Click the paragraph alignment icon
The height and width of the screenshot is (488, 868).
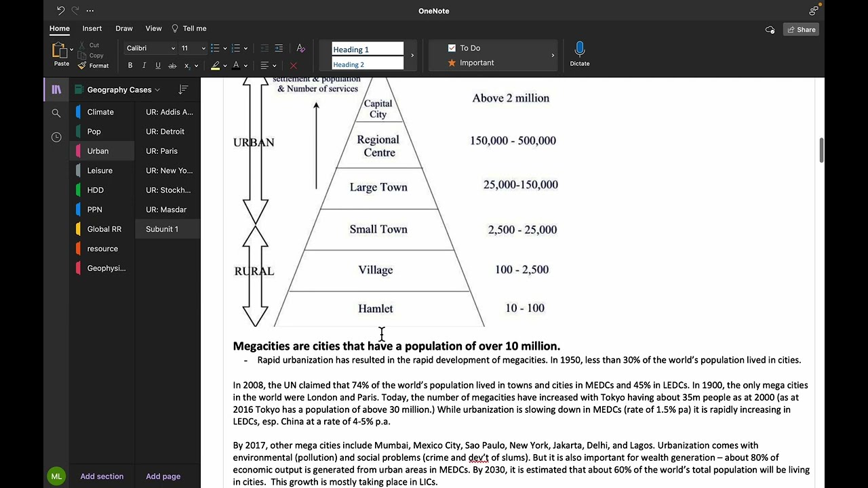264,66
